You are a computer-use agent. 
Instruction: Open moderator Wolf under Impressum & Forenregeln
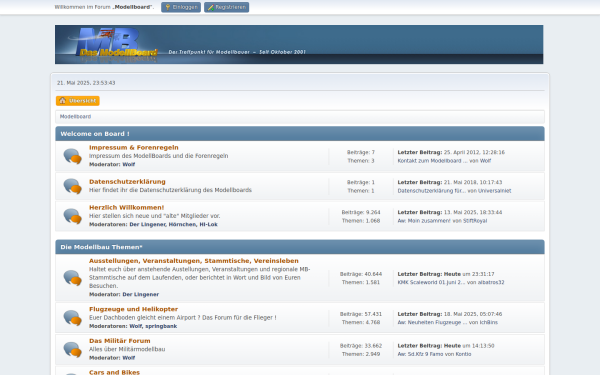click(129, 165)
